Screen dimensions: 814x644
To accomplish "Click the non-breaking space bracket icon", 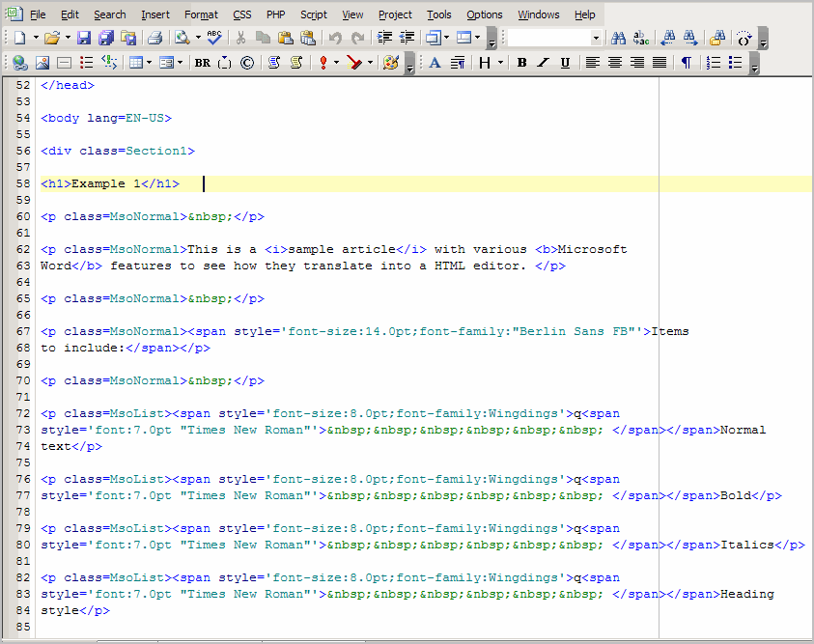I will click(225, 63).
